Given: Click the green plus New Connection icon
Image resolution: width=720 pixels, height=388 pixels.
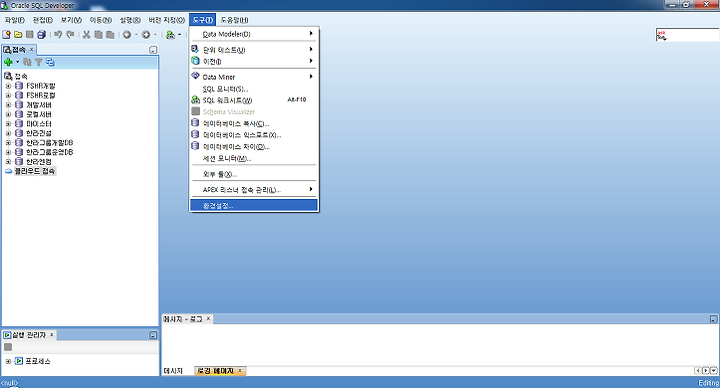Looking at the screenshot, I should point(8,62).
